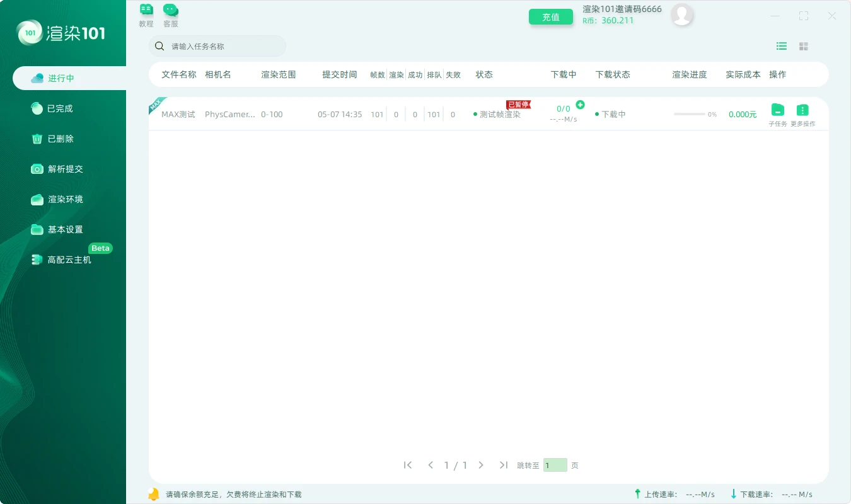Go to last page of results
This screenshot has width=851, height=504.
[503, 465]
